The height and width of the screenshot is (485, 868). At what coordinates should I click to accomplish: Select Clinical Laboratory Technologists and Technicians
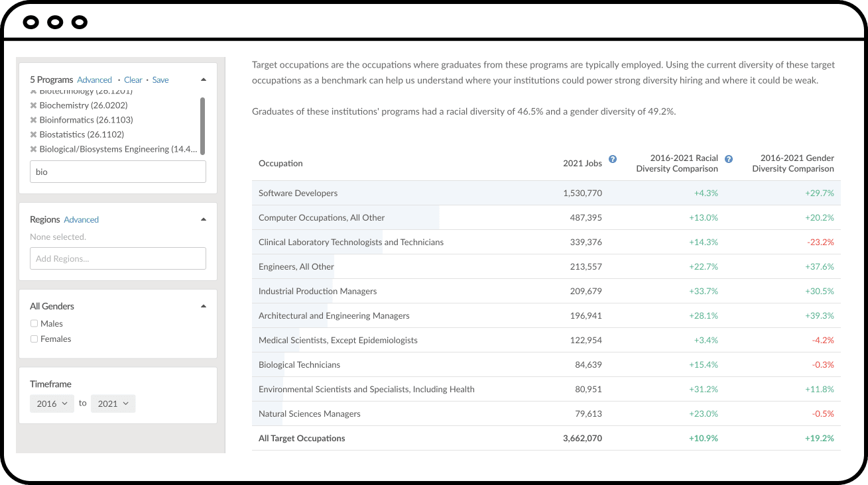tap(546, 242)
